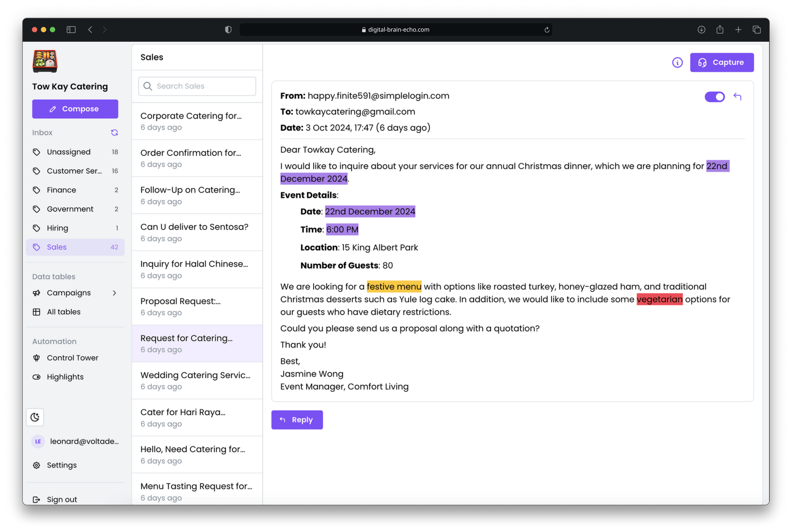Screen dimensions: 792x532
Task: Click the tag icon beside Unassigned
Action: (x=36, y=152)
